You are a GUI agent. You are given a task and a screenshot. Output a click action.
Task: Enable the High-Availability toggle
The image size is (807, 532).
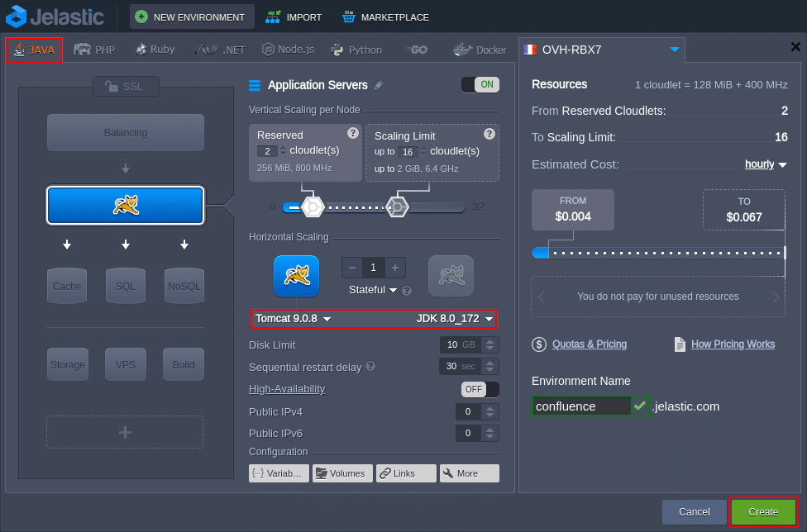480,389
